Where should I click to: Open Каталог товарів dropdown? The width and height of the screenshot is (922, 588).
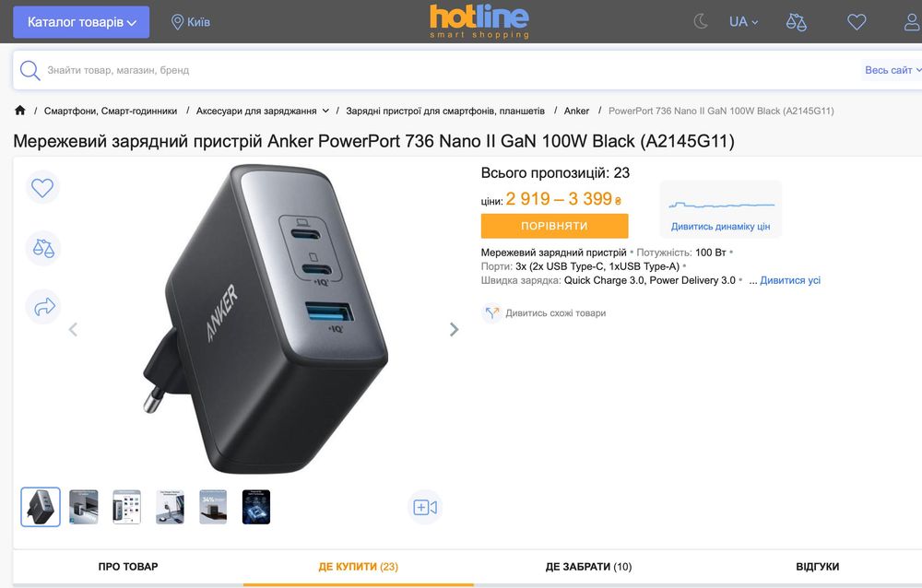point(81,22)
